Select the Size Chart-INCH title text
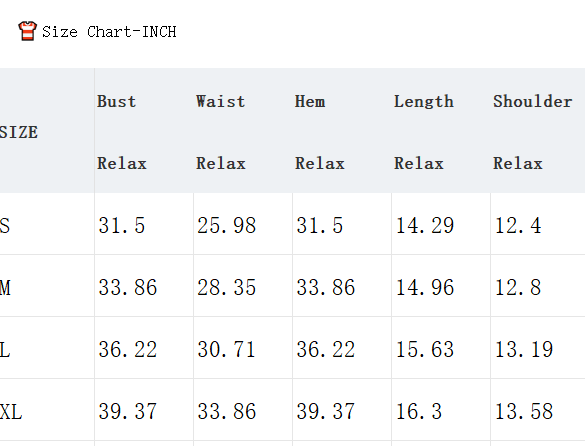This screenshot has width=585, height=446. pyautogui.click(x=109, y=32)
